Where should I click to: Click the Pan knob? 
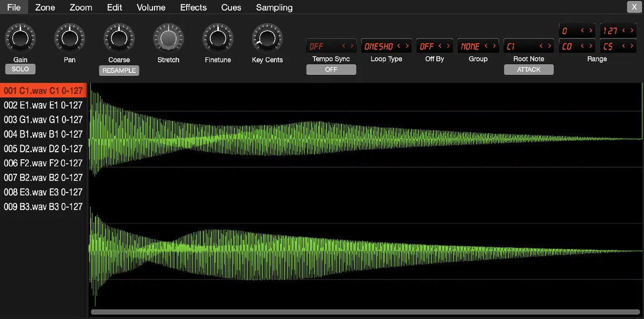[x=69, y=38]
